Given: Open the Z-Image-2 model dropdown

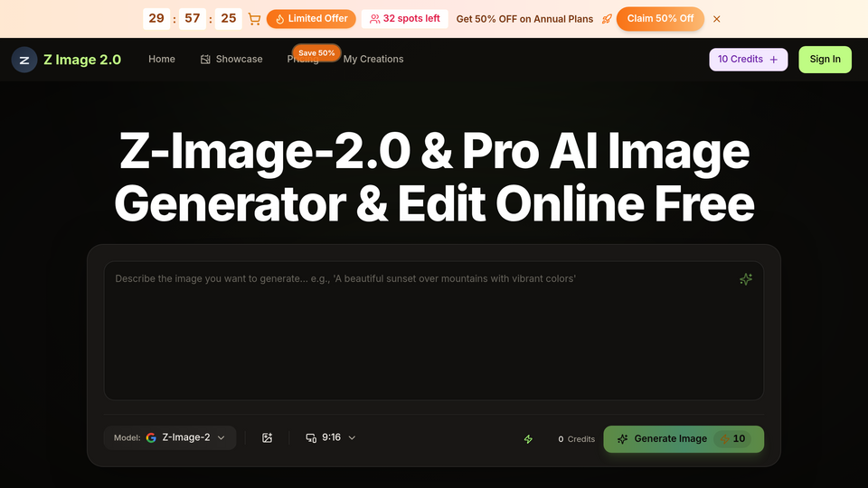Looking at the screenshot, I should coord(170,437).
